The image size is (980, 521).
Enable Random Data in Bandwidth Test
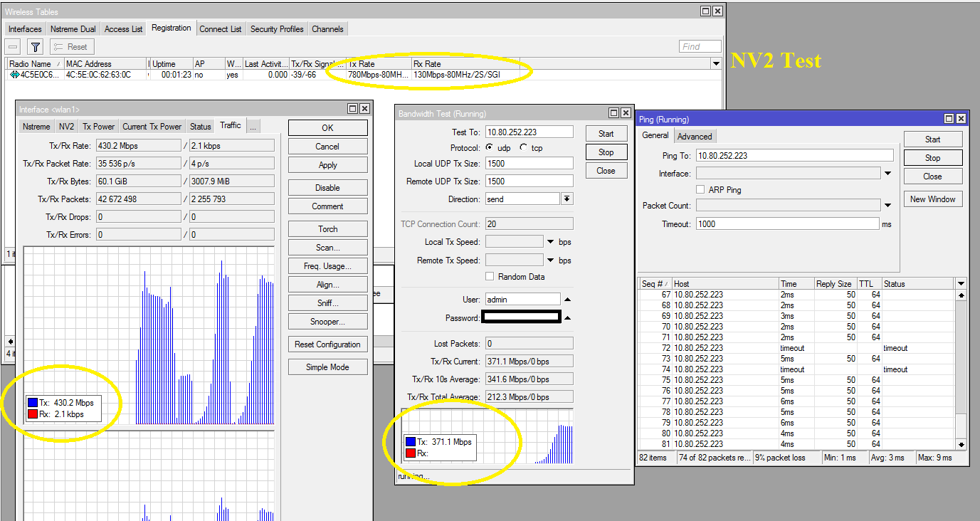tap(490, 276)
